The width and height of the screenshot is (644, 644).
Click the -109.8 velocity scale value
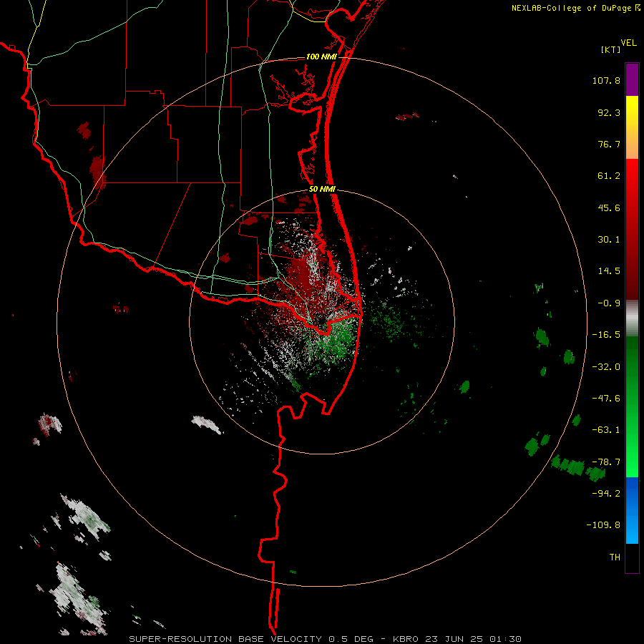[603, 525]
